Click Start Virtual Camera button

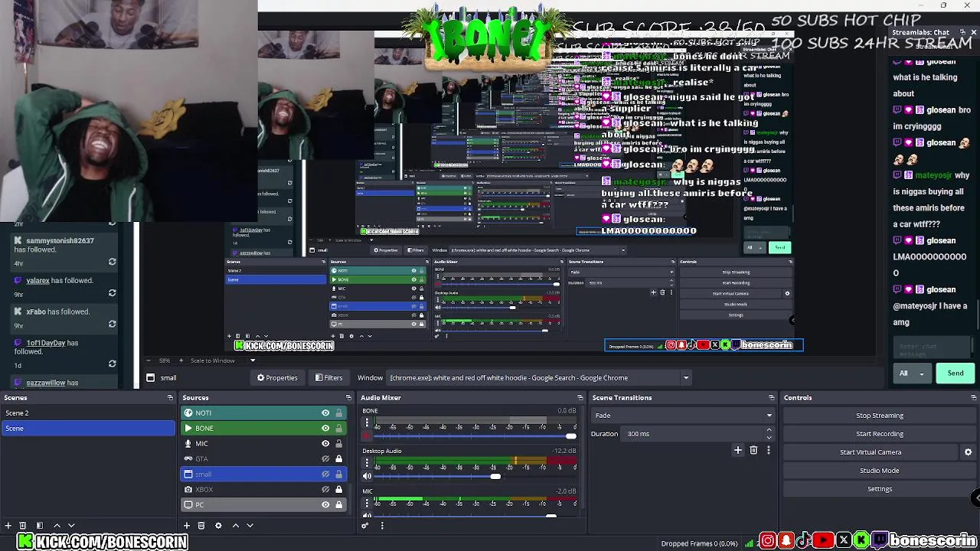click(871, 452)
